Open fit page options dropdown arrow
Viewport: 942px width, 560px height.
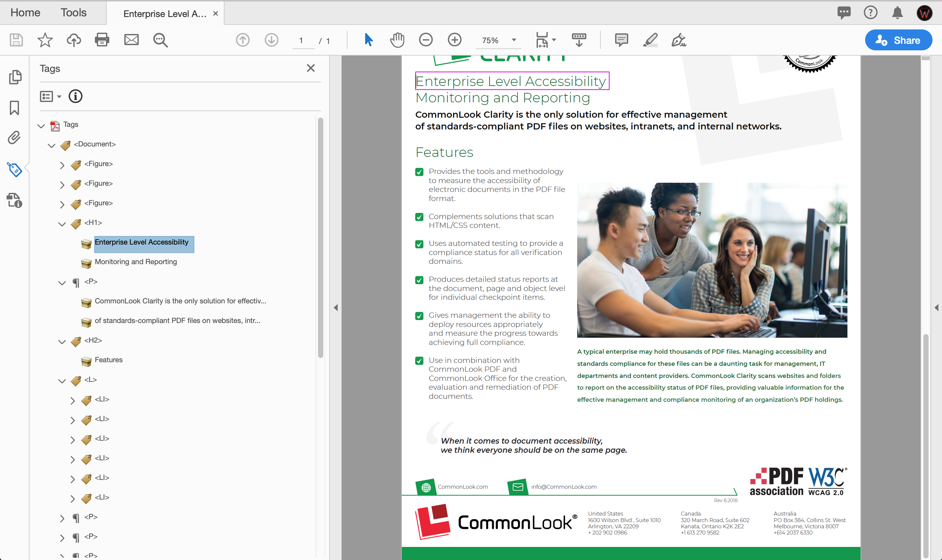coord(554,40)
